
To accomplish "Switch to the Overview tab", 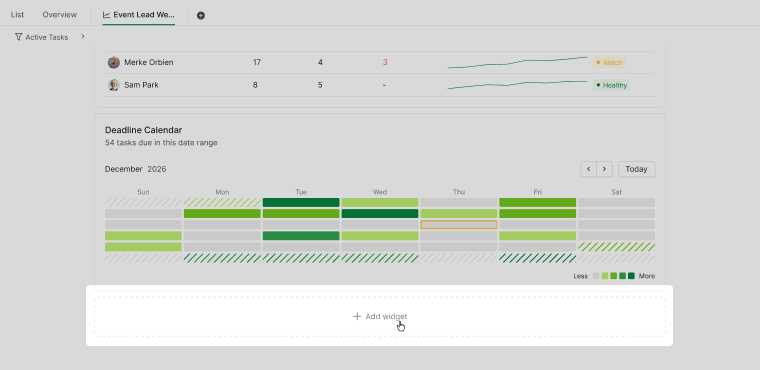I will (60, 15).
